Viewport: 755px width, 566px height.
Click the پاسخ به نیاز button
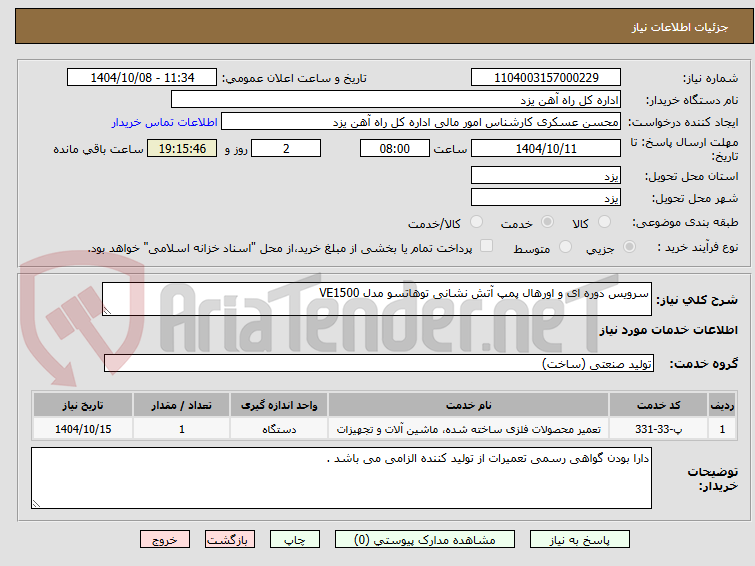(x=580, y=540)
